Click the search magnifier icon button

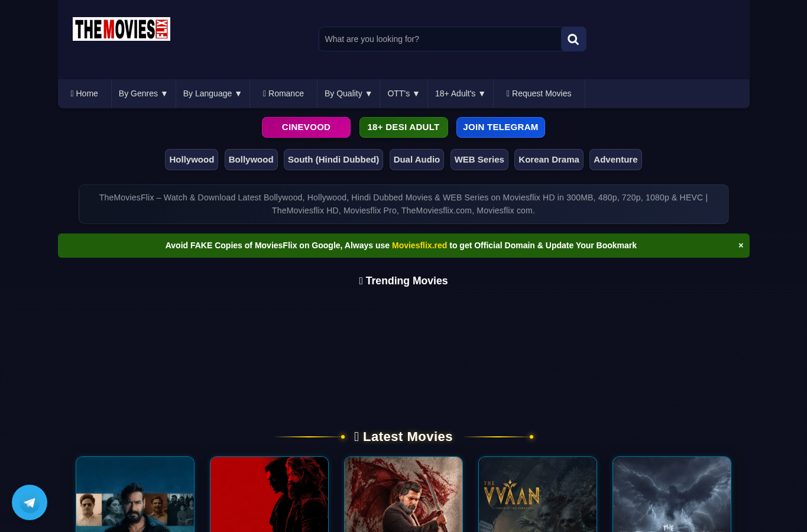click(x=573, y=39)
